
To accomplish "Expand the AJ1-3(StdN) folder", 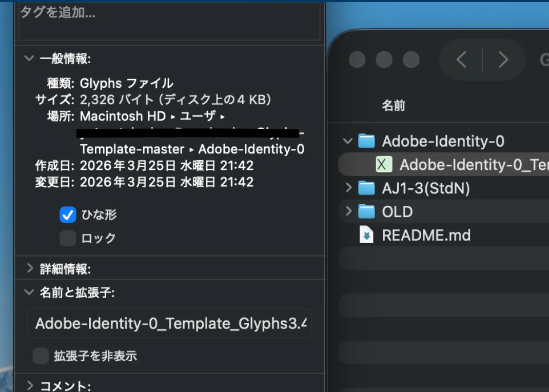I will tap(348, 188).
